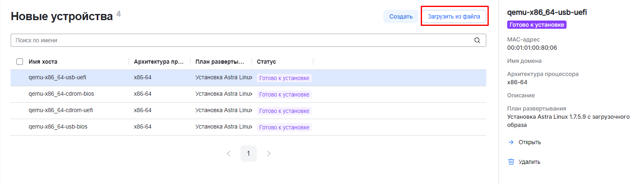Select the qemu-x86_64-cdrom-uefi host

click(61, 110)
